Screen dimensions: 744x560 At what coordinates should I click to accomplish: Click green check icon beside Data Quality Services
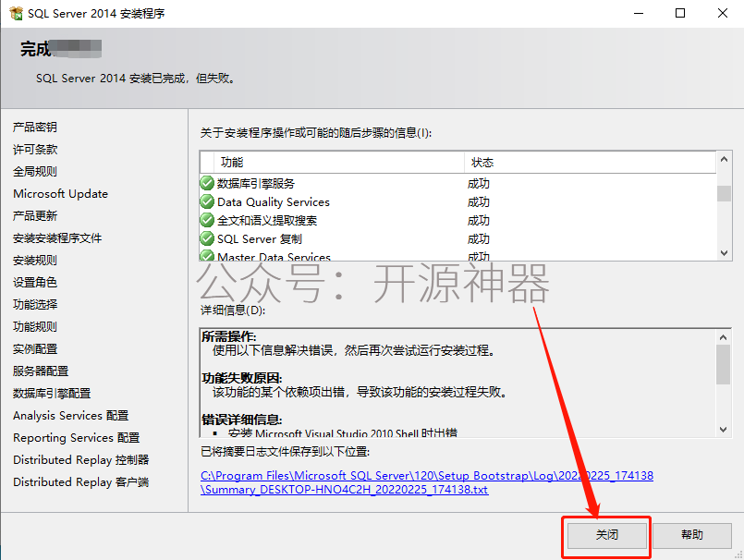(207, 201)
